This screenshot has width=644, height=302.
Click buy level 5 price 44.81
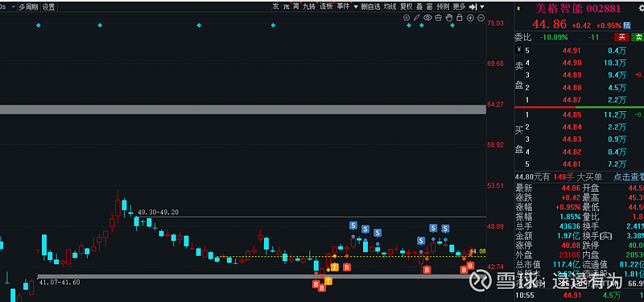tap(572, 164)
